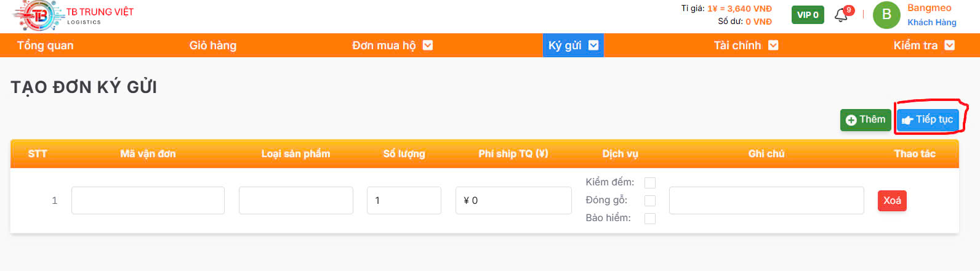Click the Bangmeo username link
This screenshot has height=271, width=980.
930,8
